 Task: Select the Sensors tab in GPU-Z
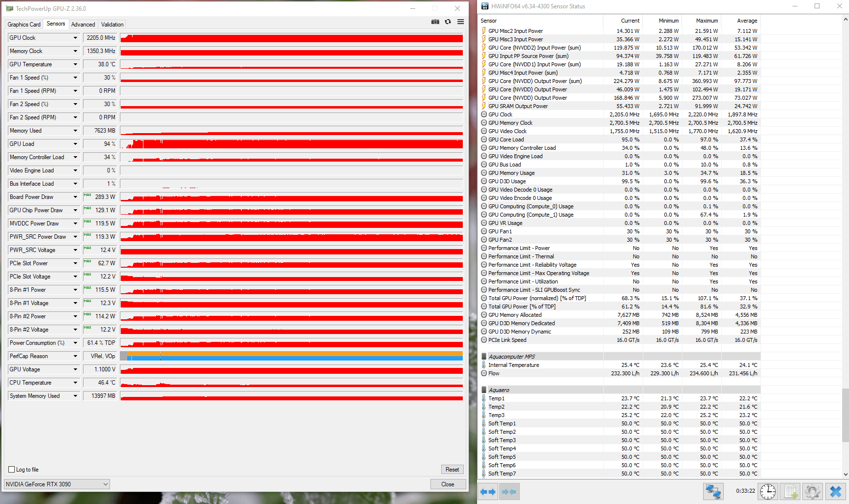(56, 24)
